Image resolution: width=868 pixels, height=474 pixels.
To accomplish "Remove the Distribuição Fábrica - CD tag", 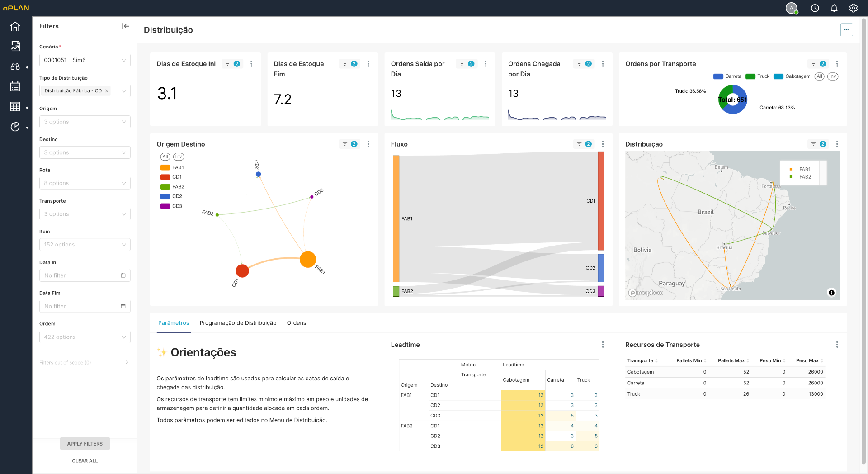I will pyautogui.click(x=107, y=91).
